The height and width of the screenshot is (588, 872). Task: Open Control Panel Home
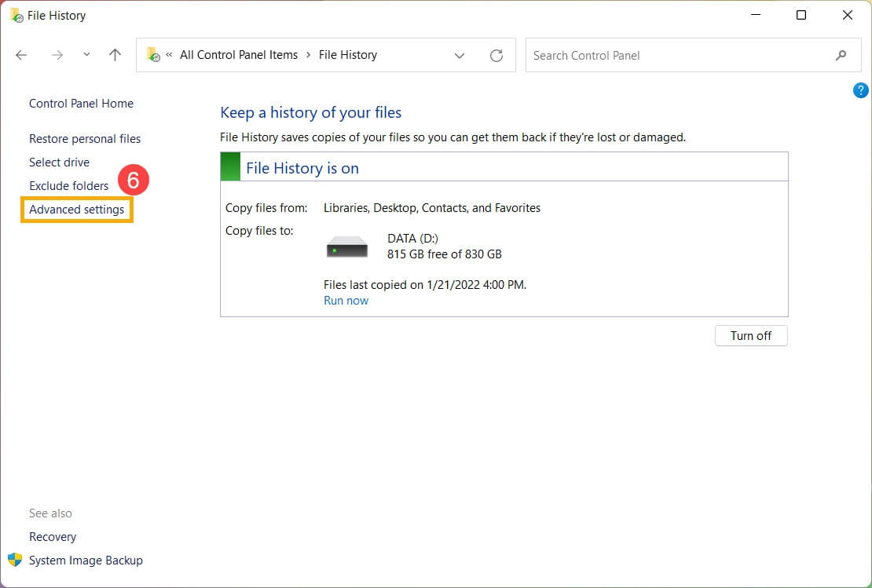(x=81, y=104)
